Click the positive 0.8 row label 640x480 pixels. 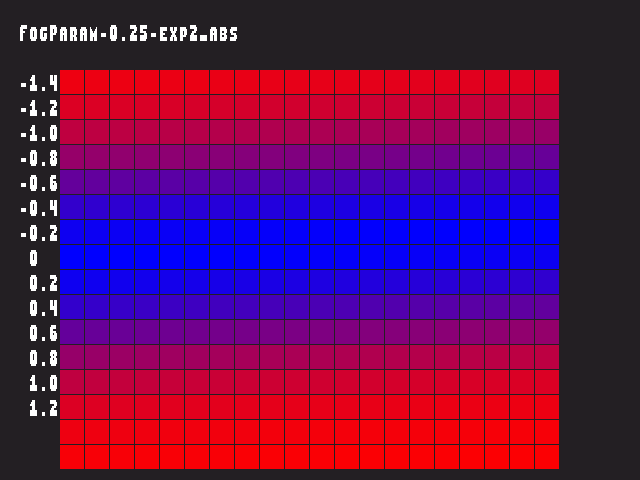coord(44,358)
